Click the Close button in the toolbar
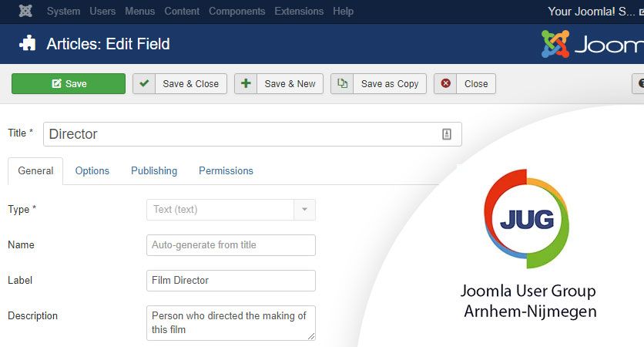Screen dimensions: 644x347 point(465,84)
